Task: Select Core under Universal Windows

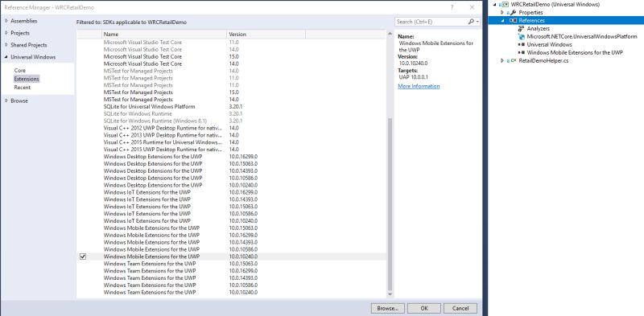Action: click(19, 71)
